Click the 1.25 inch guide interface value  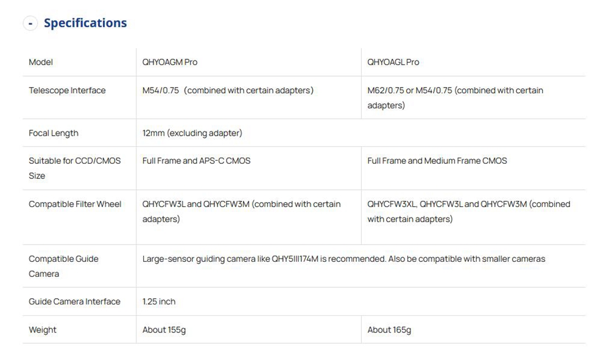(x=159, y=302)
